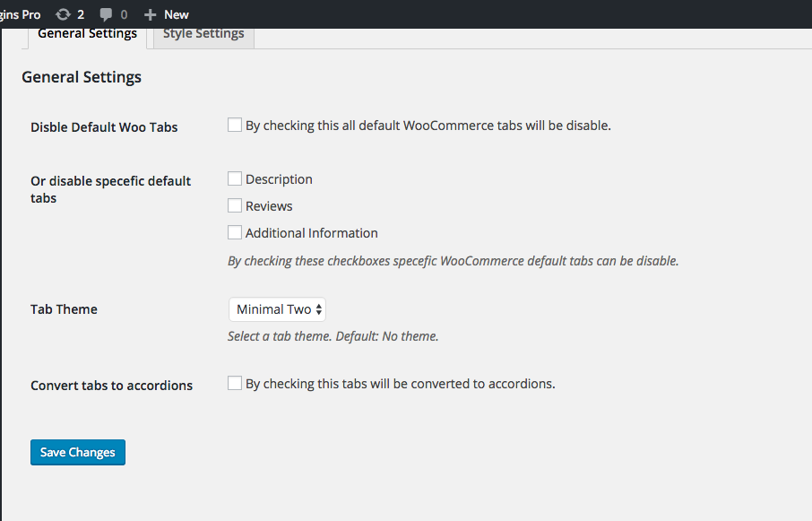The image size is (812, 521).
Task: Open the Tab Theme dropdown
Action: coord(277,309)
